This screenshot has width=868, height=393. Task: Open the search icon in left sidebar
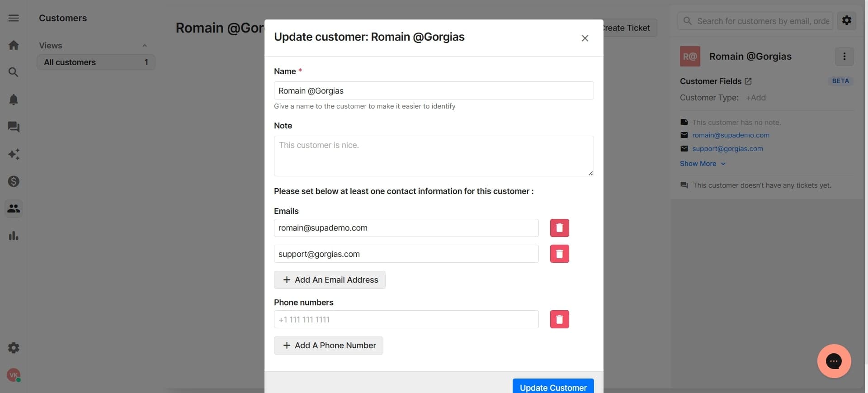14,72
